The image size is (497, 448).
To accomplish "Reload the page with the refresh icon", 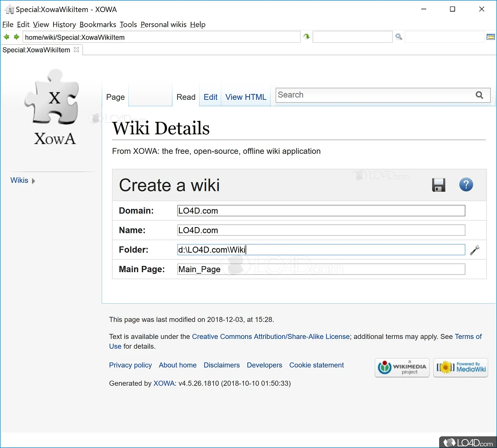I will 306,36.
